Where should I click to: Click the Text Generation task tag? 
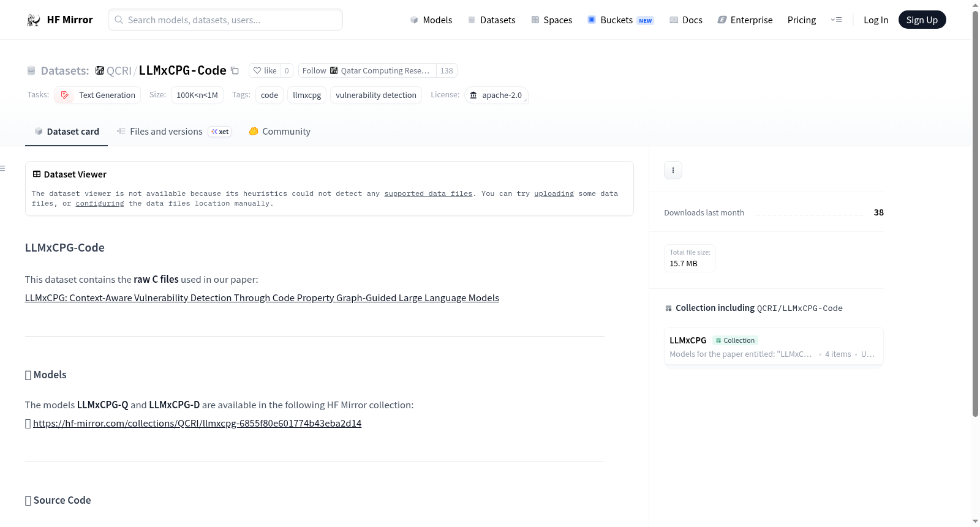coord(97,95)
